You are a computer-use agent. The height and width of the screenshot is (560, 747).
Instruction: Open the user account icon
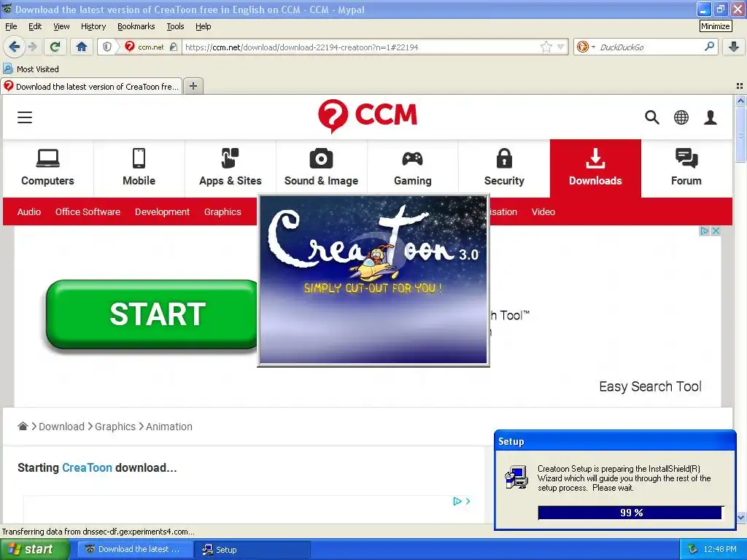(x=711, y=117)
